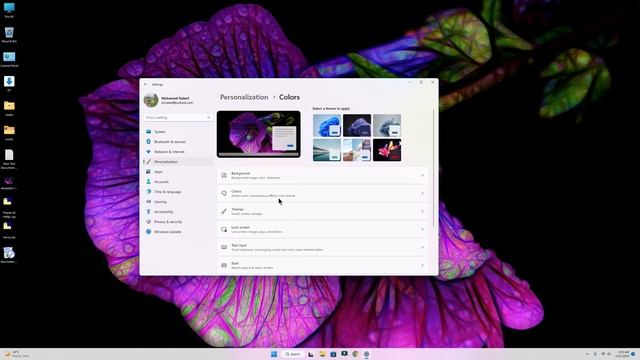Screen dimensions: 640x360
Task: Apply the blue Windows bloom light theme
Action: tap(327, 125)
